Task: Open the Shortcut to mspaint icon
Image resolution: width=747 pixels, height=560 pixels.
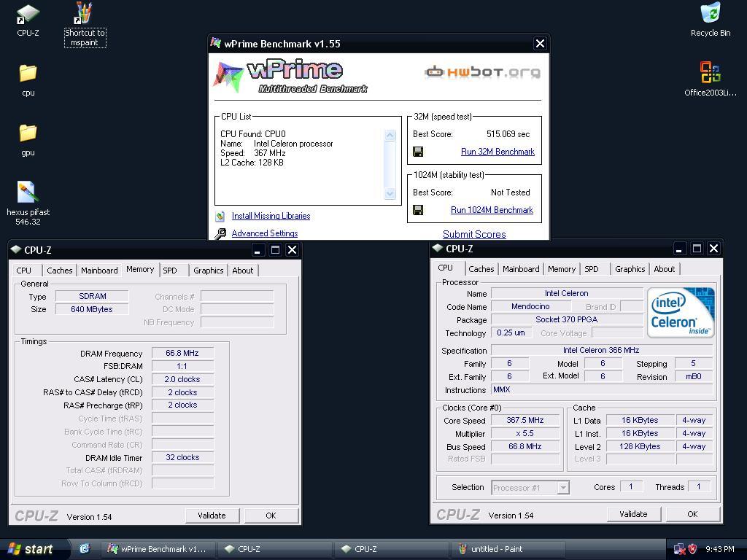Action: click(85, 25)
